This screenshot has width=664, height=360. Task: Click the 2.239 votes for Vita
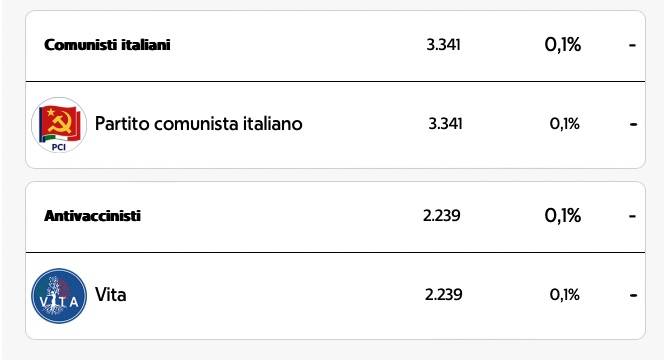(443, 295)
